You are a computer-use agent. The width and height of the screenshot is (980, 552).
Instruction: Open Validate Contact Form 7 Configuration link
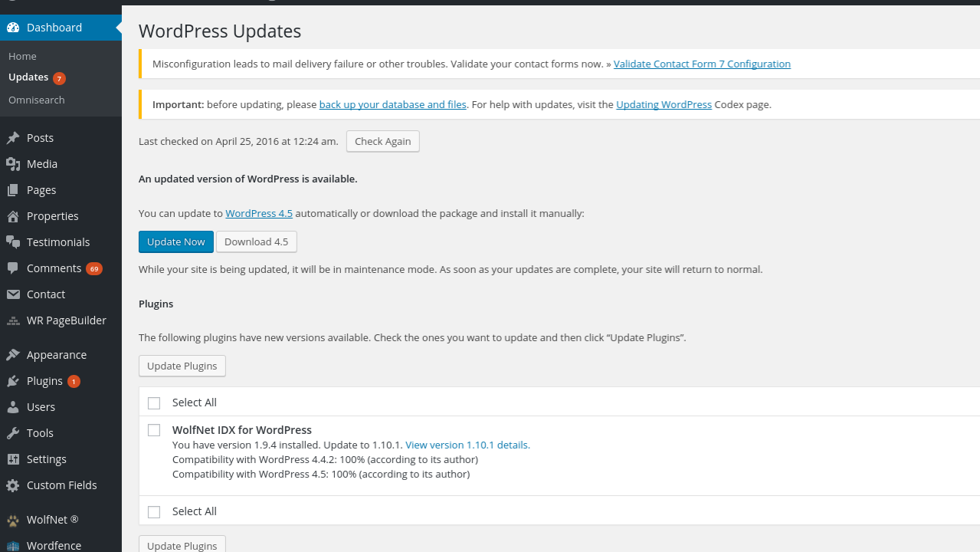tap(702, 64)
